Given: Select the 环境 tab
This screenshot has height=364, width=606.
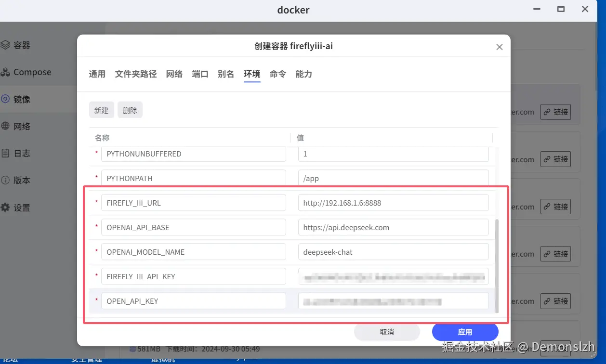Looking at the screenshot, I should (x=252, y=74).
